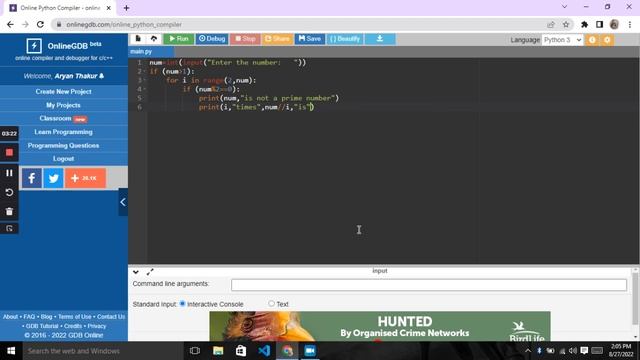Click the new file icon in the toolbar

coord(138,39)
